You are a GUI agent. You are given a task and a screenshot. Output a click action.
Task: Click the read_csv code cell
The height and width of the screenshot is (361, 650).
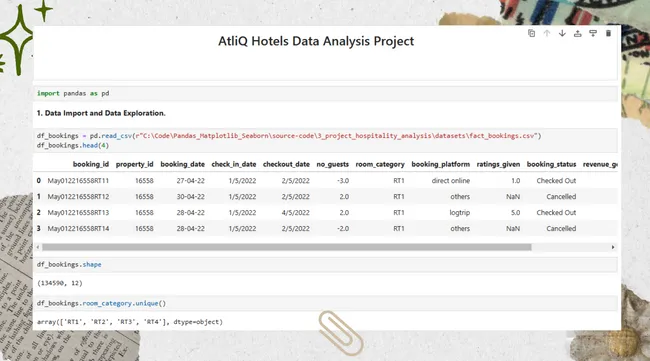[x=325, y=141]
